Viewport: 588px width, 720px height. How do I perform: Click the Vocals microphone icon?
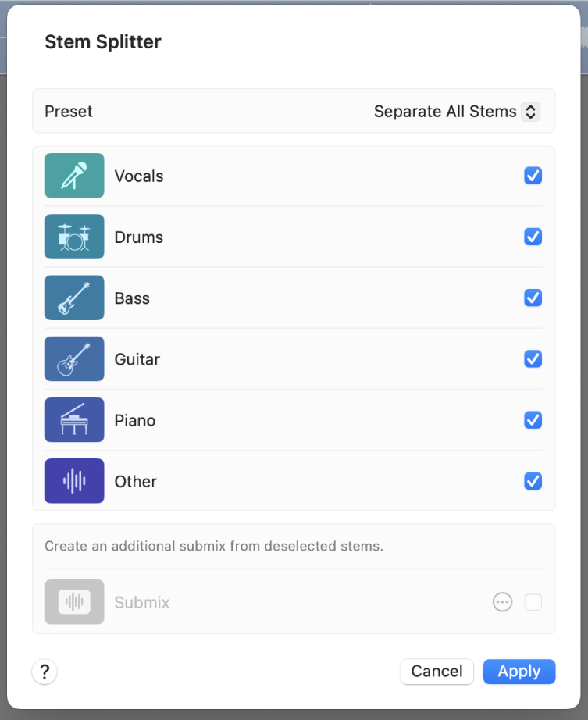(x=74, y=176)
